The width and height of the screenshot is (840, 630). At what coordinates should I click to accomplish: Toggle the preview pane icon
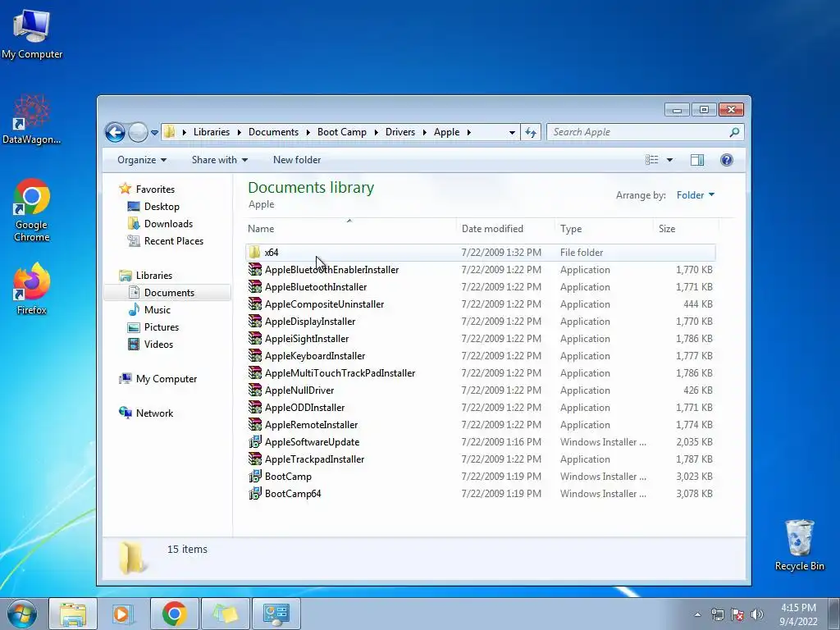pos(697,160)
